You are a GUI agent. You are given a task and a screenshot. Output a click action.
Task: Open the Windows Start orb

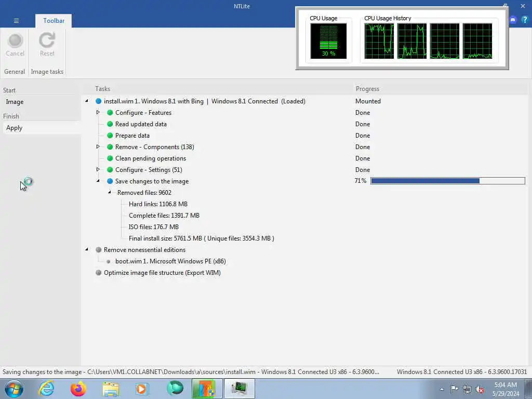tap(14, 389)
